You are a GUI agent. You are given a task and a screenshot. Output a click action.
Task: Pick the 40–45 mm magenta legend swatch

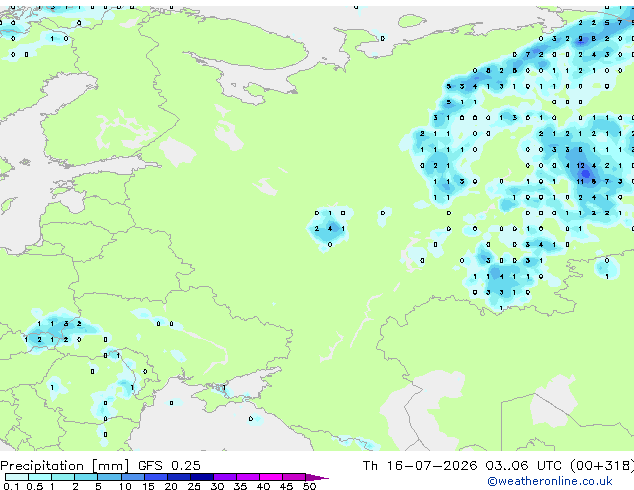pos(271,477)
